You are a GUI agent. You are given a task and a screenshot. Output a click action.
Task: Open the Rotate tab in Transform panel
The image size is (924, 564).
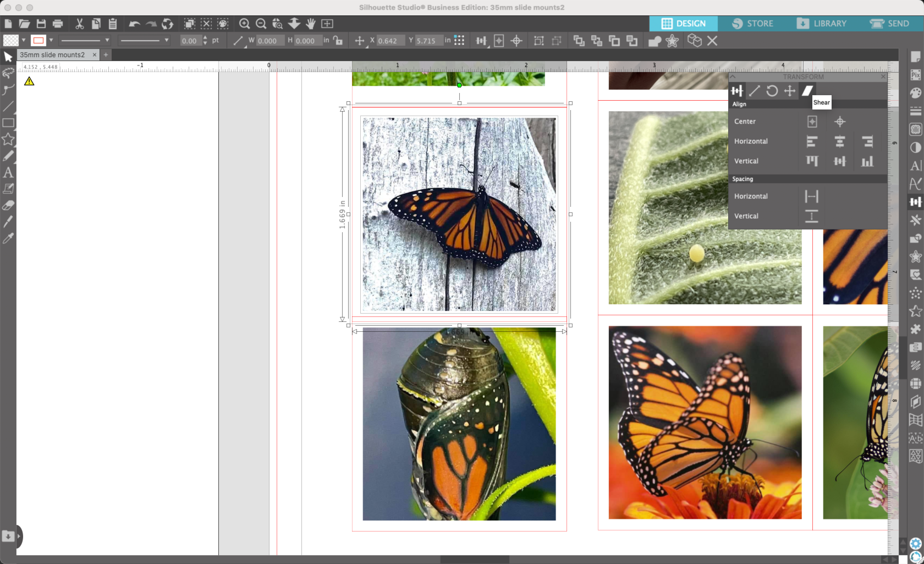click(x=772, y=91)
